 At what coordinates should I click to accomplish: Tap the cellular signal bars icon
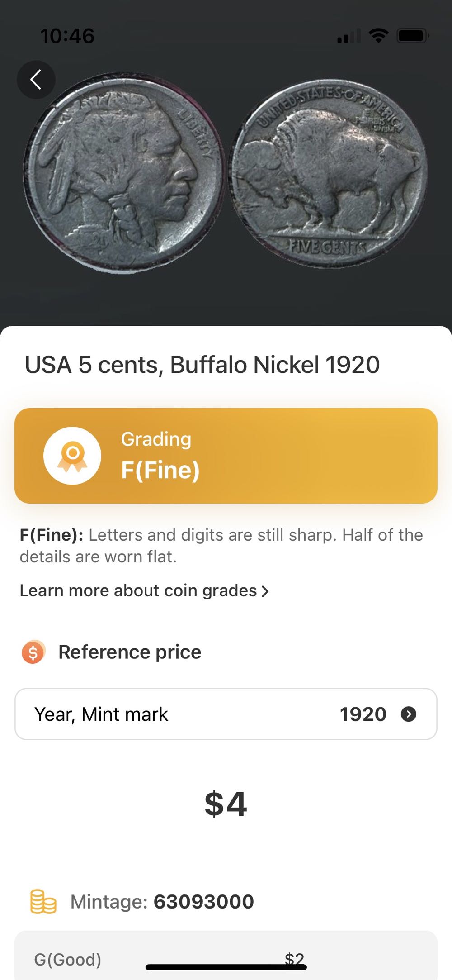pos(349,36)
